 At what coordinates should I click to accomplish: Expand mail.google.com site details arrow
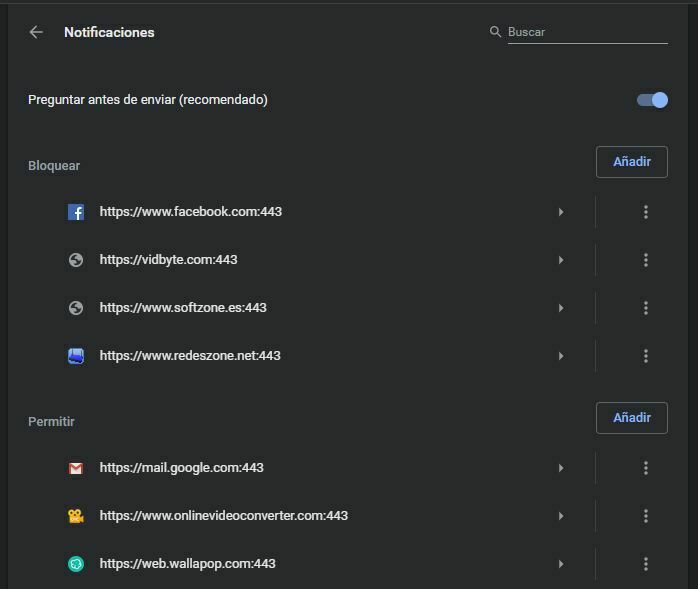[x=561, y=468]
